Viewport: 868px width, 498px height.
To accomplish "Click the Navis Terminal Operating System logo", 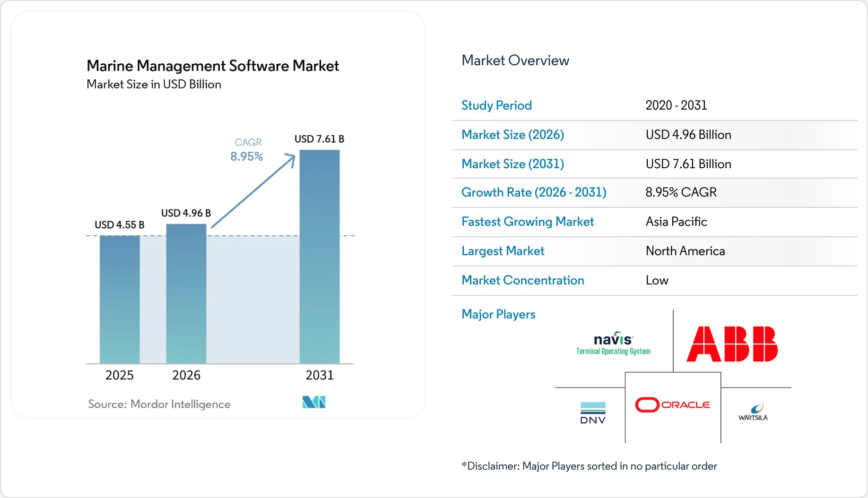I will (613, 343).
